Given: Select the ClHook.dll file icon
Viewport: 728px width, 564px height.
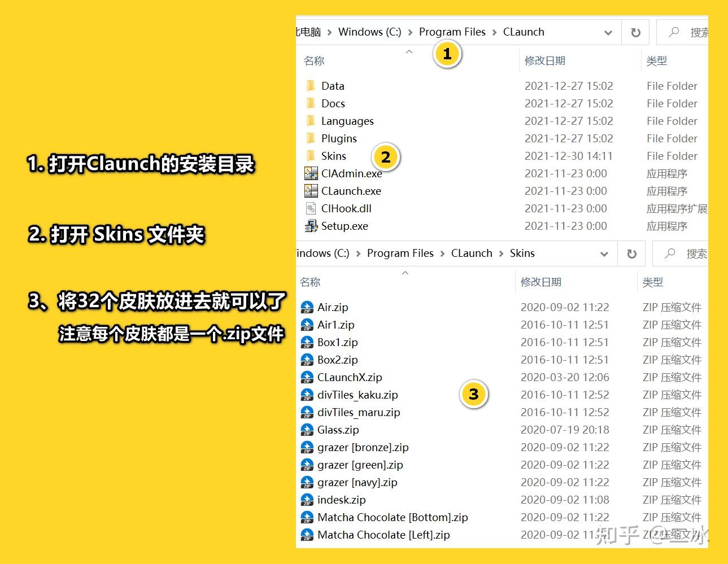Looking at the screenshot, I should click(311, 208).
